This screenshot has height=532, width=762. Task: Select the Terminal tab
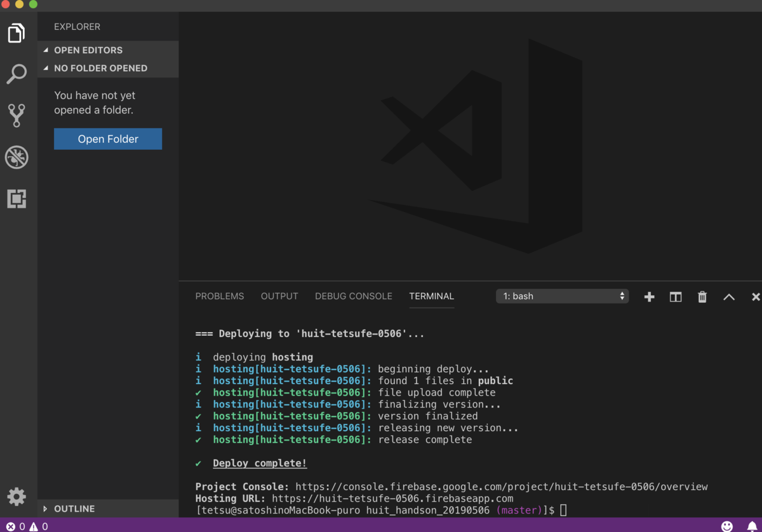coord(432,296)
